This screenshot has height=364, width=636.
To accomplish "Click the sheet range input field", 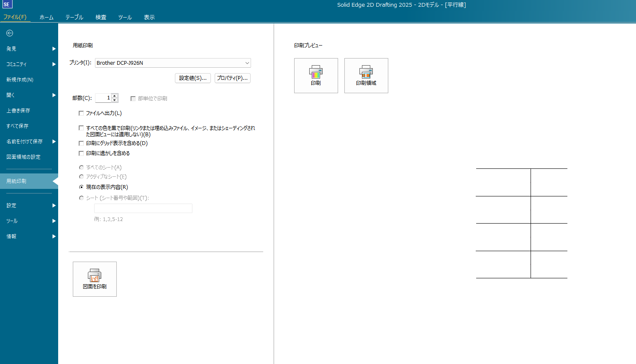I will coord(143,208).
